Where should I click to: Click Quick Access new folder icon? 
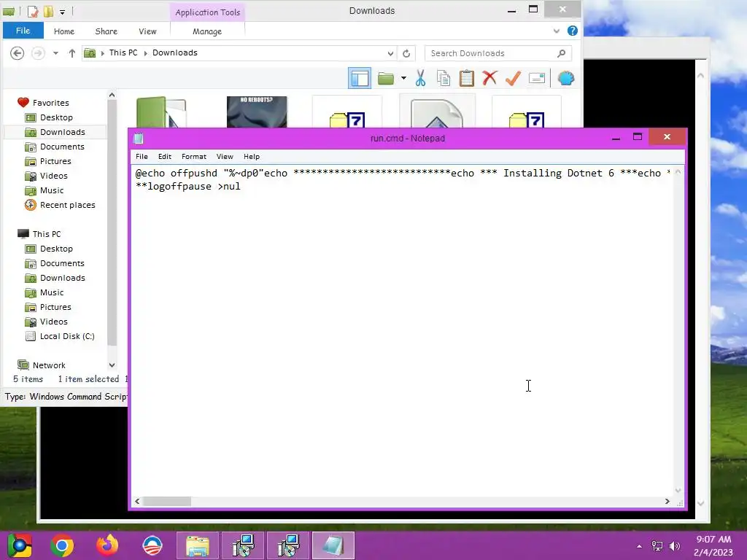point(49,12)
